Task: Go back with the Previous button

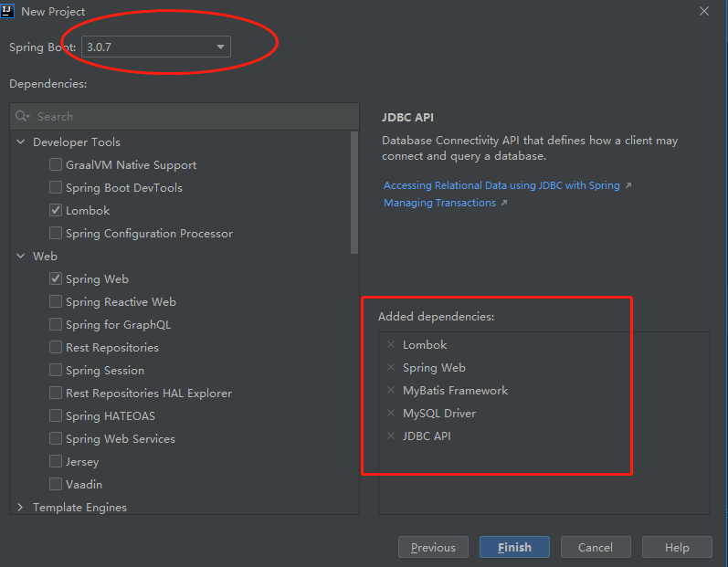Action: click(433, 547)
